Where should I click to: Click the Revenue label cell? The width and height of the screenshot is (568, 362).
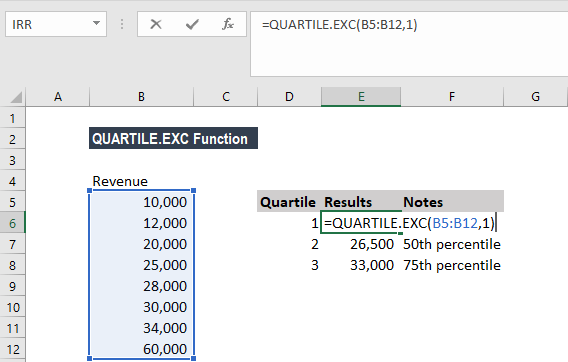[141, 181]
